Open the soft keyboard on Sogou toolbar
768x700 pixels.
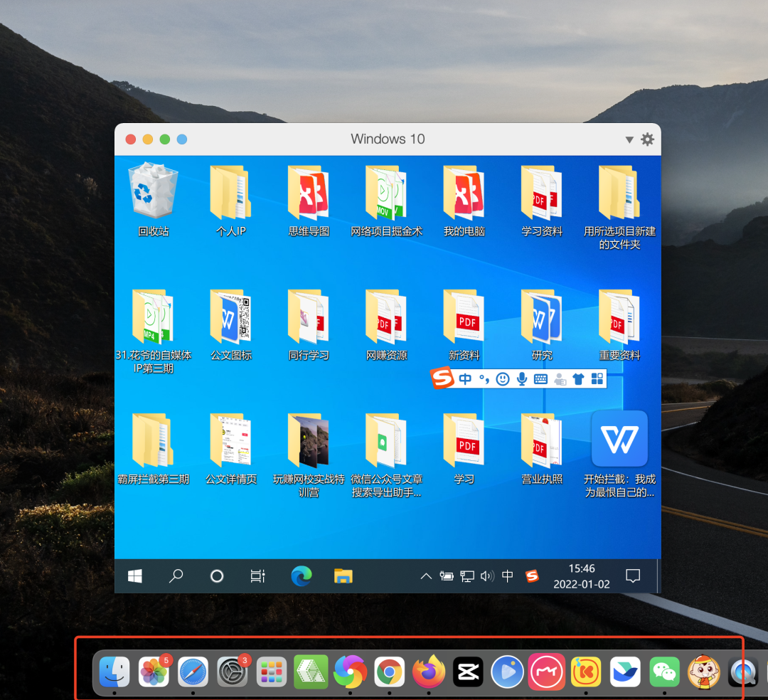[540, 379]
